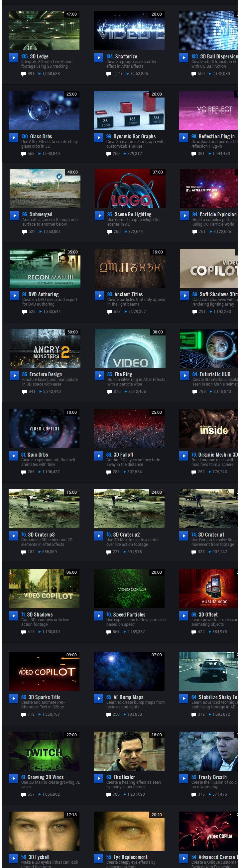Click play icon beside Speed Particles
This screenshot has height=868, width=240.
98,615
